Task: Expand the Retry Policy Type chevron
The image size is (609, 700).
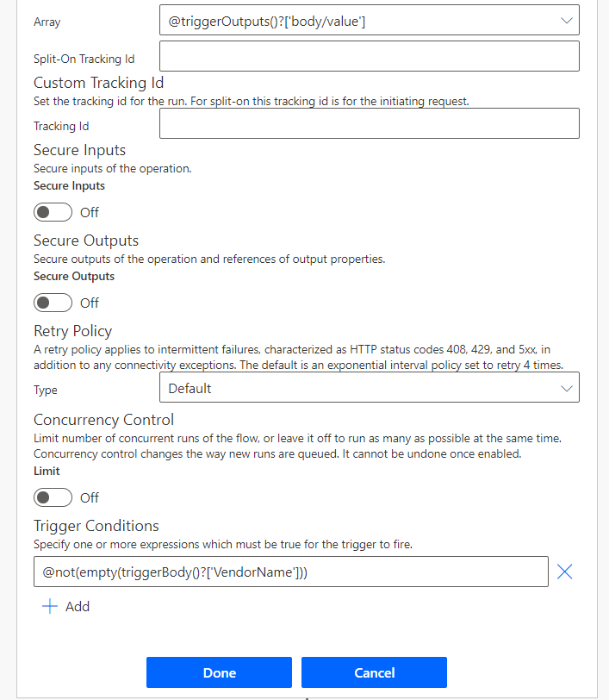Action: [565, 388]
